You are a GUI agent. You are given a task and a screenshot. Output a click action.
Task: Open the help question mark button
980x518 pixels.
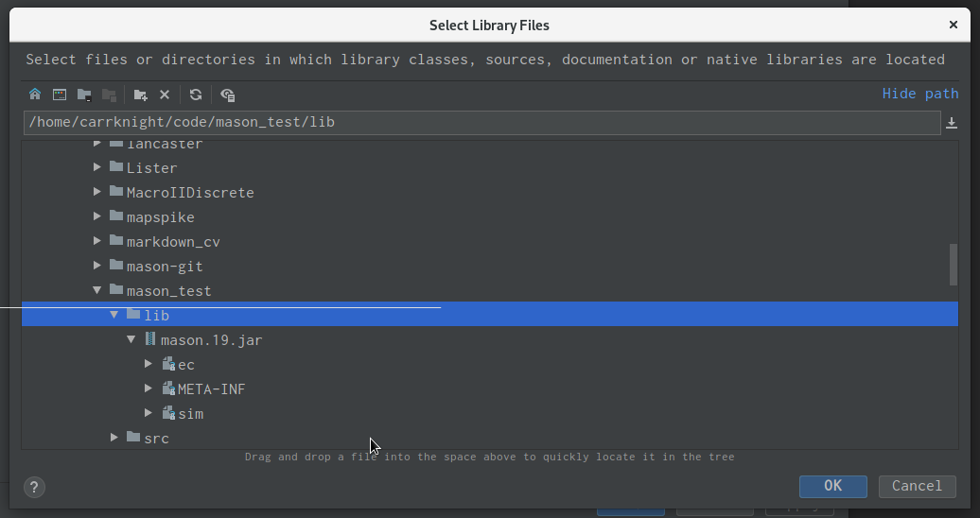click(x=34, y=487)
